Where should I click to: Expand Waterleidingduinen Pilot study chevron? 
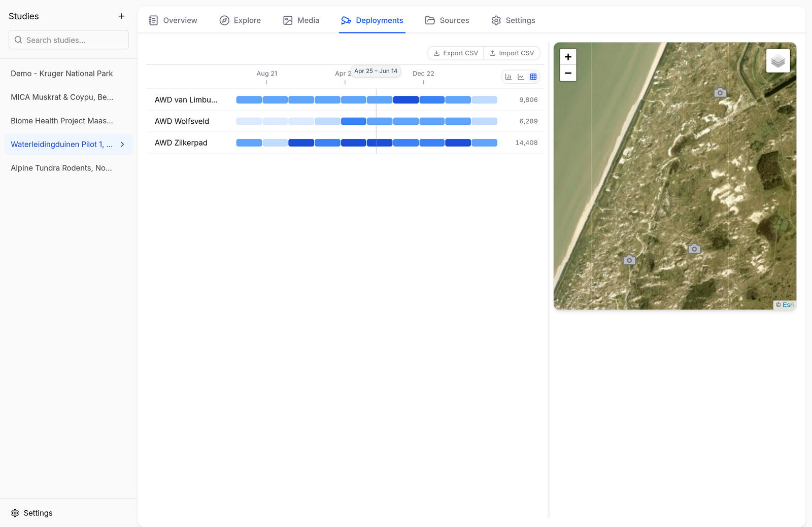point(122,145)
